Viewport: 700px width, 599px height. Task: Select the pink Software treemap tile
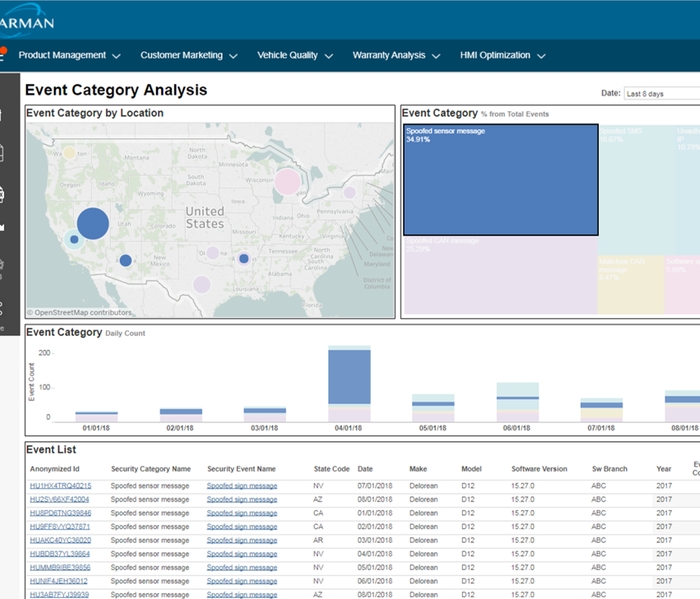click(682, 285)
